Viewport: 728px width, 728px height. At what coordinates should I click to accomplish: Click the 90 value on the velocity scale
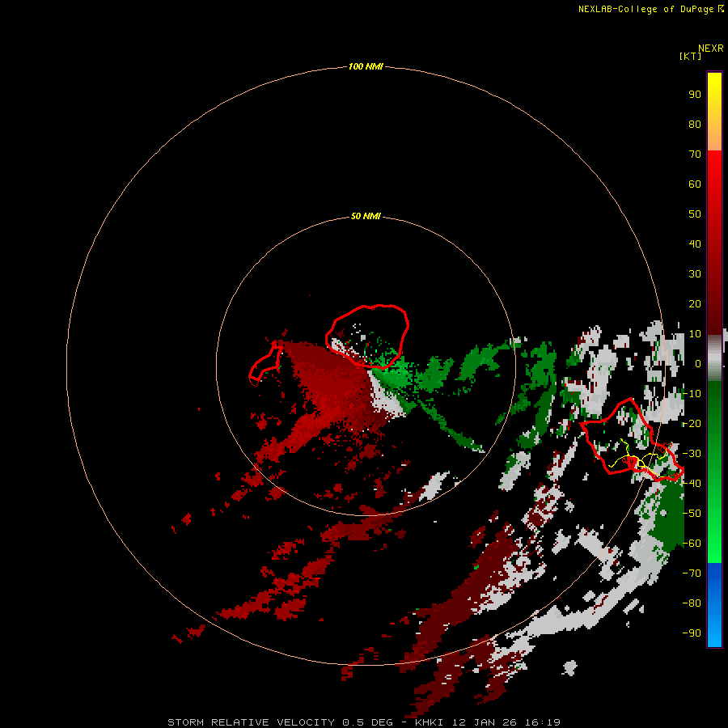(695, 95)
